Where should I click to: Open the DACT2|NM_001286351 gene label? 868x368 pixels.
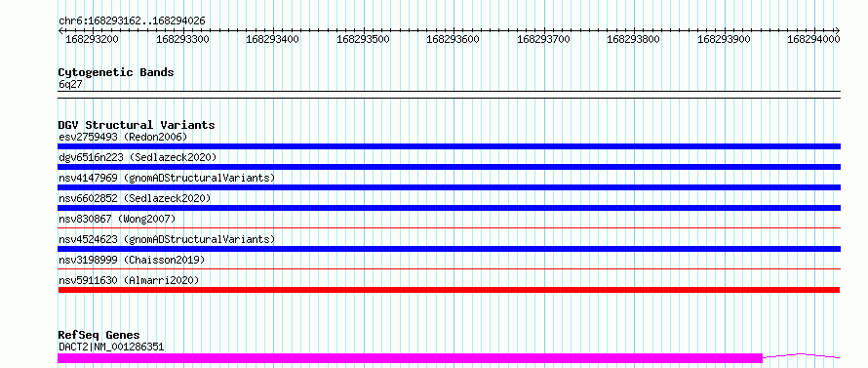pyautogui.click(x=111, y=348)
